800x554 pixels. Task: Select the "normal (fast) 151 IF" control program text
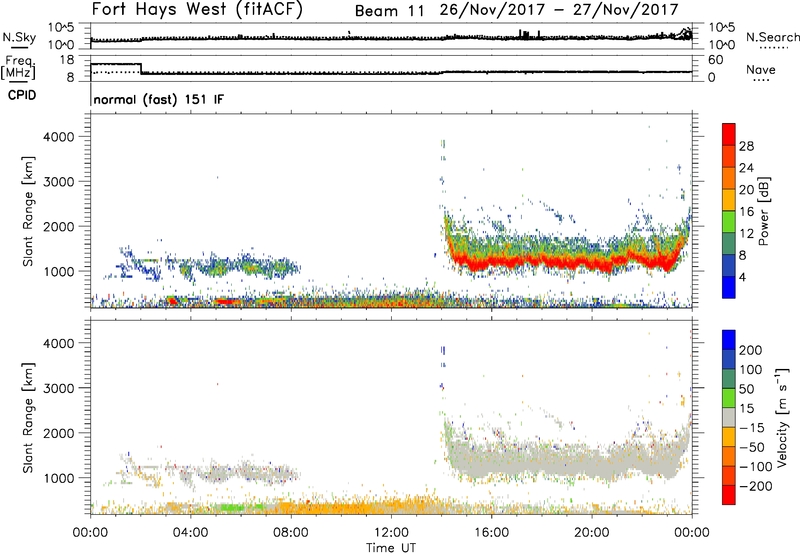point(159,99)
